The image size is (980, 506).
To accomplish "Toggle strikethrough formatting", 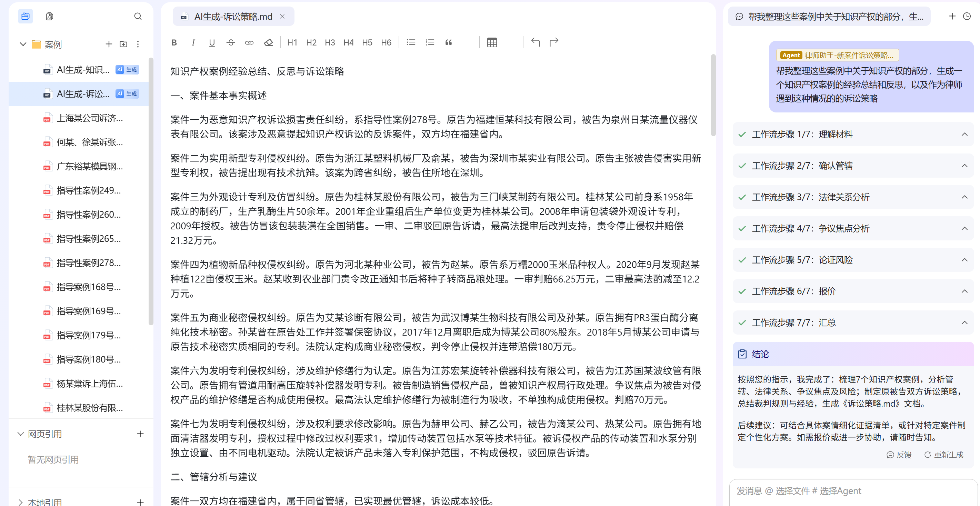I will coord(231,42).
